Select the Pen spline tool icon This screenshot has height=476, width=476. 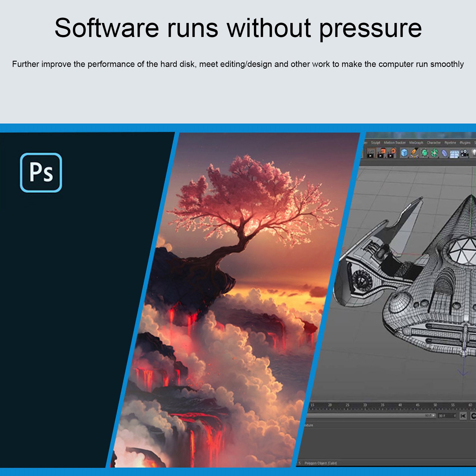coord(414,153)
